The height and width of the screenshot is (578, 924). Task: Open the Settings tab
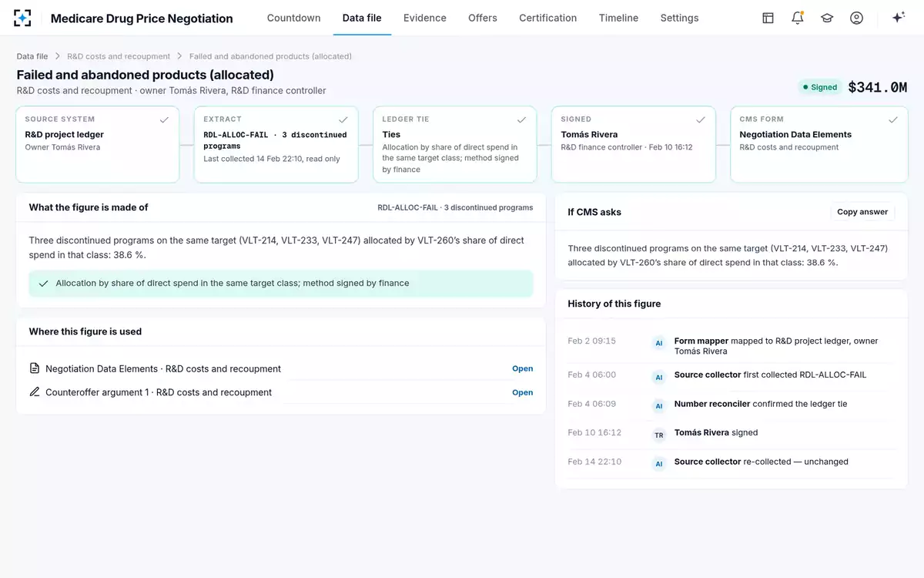coord(680,18)
